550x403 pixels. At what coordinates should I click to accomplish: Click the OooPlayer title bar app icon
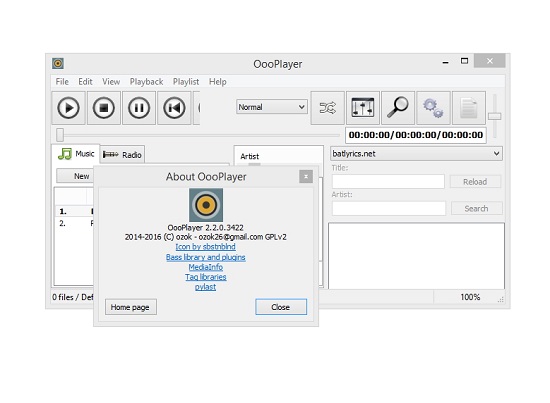pos(58,63)
